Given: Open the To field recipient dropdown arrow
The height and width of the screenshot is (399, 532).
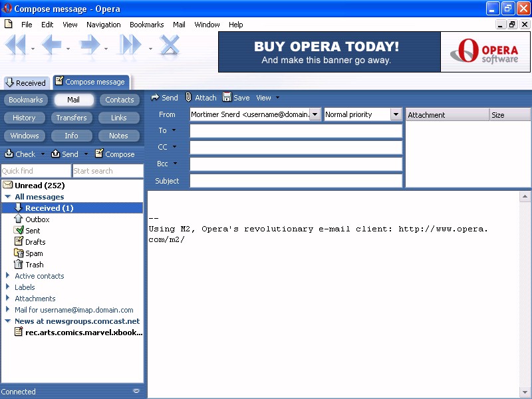Looking at the screenshot, I should 174,130.
